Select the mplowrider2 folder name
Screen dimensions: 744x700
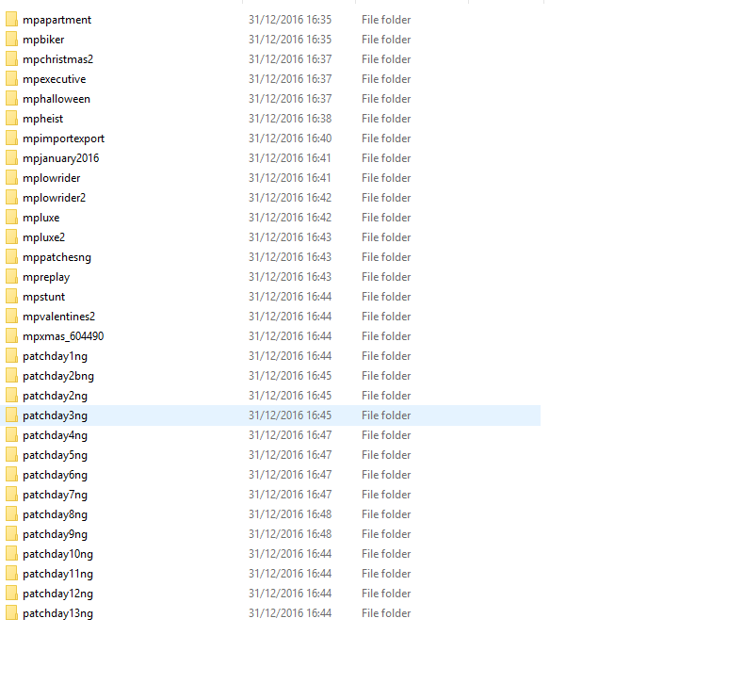54,198
